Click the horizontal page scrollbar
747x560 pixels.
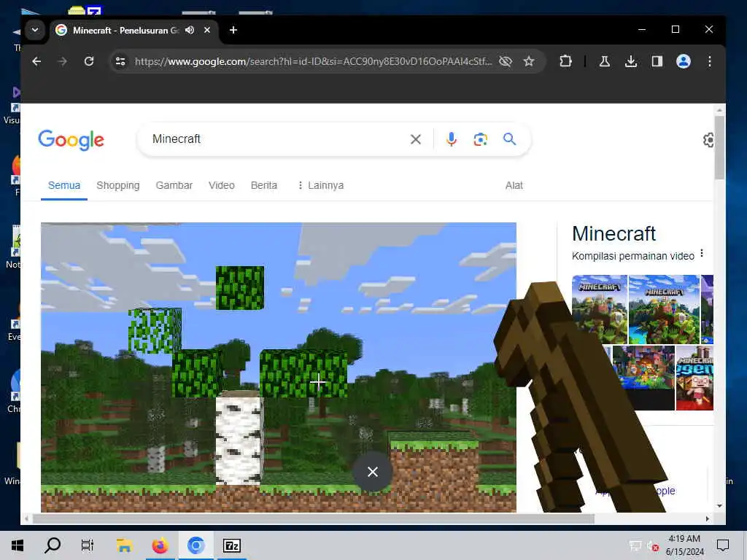click(314, 518)
